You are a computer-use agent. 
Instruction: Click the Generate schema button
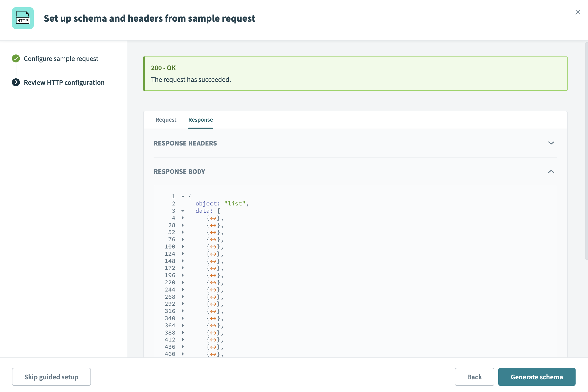click(x=537, y=377)
